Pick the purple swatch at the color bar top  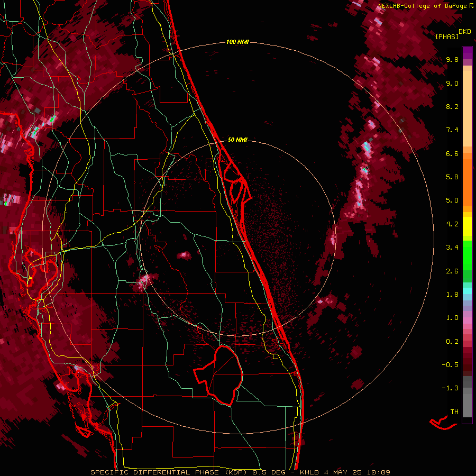click(467, 53)
